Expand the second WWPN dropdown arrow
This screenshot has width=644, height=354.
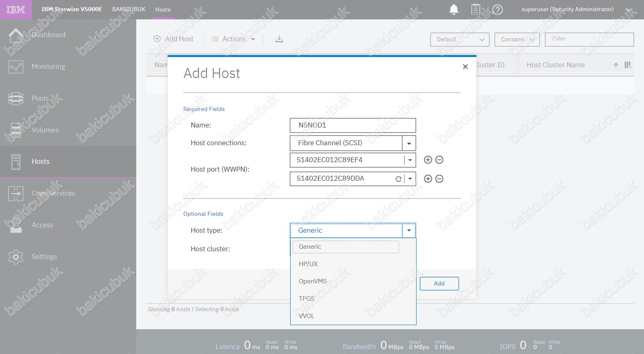click(x=410, y=179)
